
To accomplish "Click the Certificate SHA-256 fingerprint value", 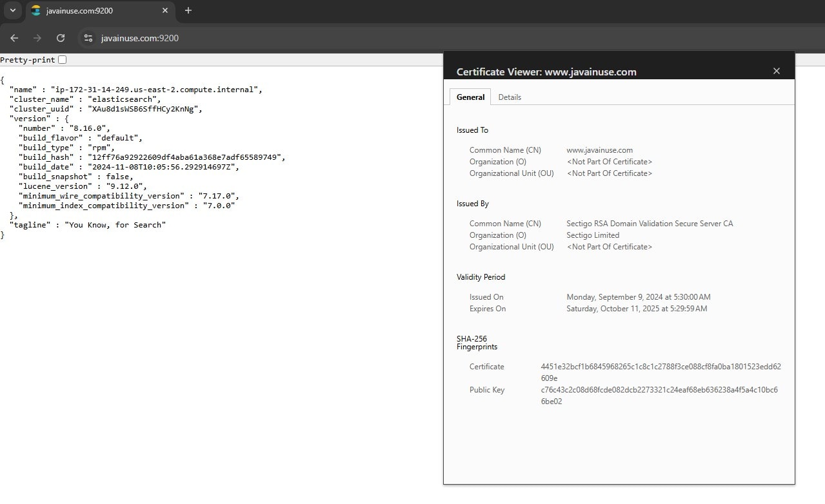I will pyautogui.click(x=661, y=373).
